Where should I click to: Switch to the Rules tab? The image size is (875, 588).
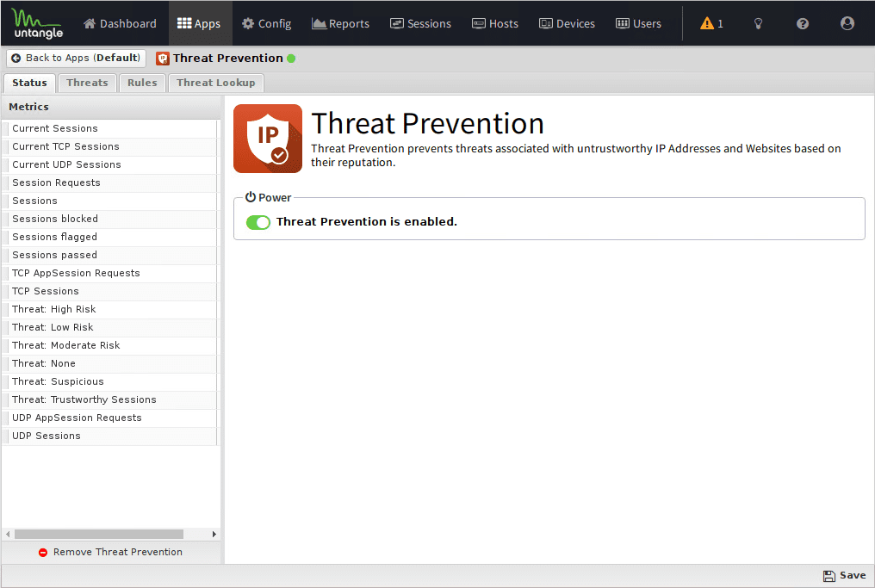pyautogui.click(x=142, y=83)
